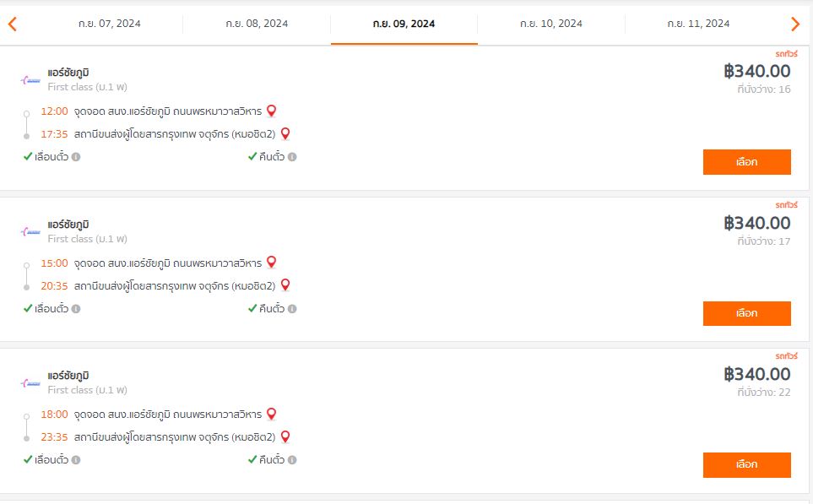The width and height of the screenshot is (813, 504).
Task: Select the ก.ย. 07, 2024 date tab
Action: 110,24
